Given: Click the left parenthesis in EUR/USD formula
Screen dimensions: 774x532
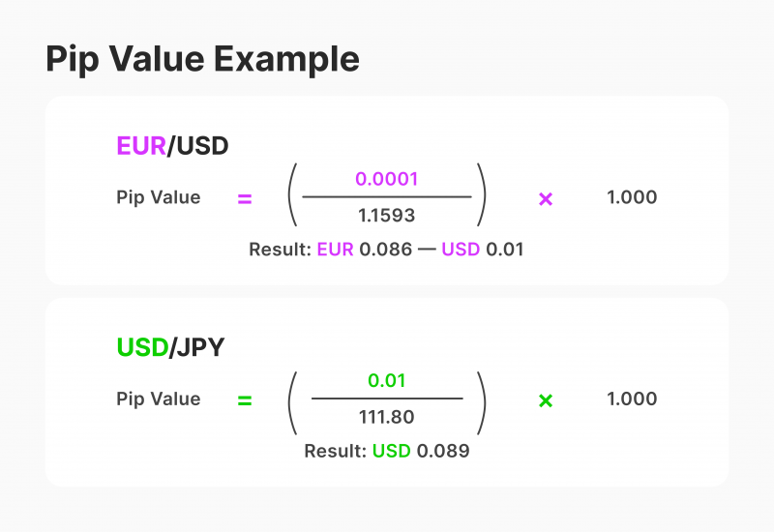Looking at the screenshot, I should 293,198.
